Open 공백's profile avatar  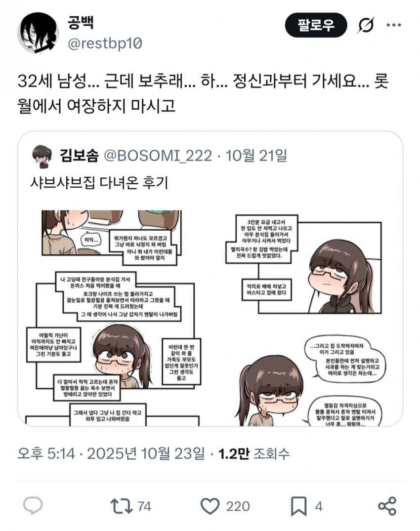pyautogui.click(x=38, y=33)
